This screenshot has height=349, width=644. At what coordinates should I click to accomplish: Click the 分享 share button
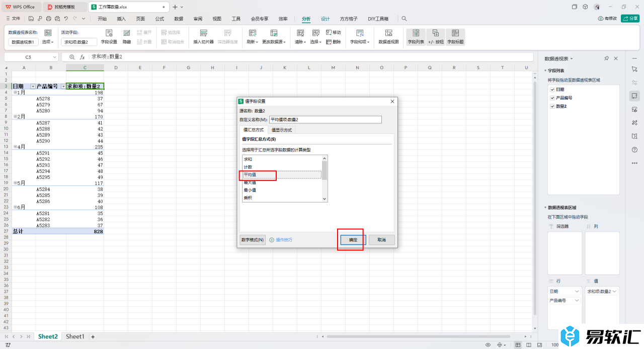tap(630, 19)
